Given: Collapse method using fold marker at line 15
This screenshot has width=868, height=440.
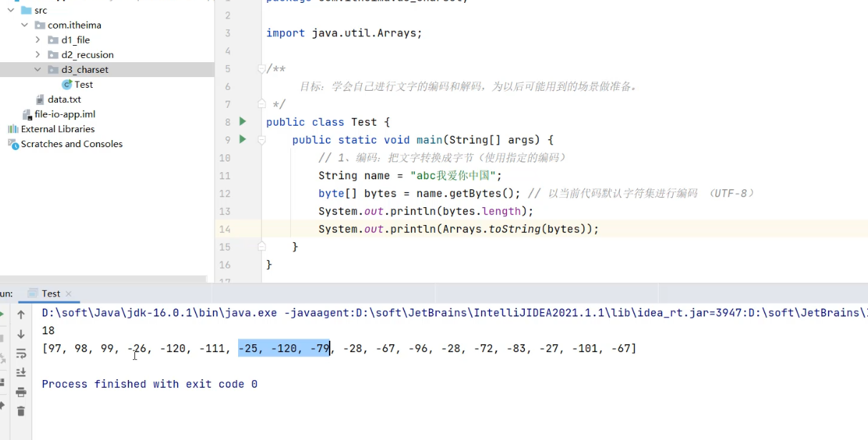Looking at the screenshot, I should (x=262, y=246).
